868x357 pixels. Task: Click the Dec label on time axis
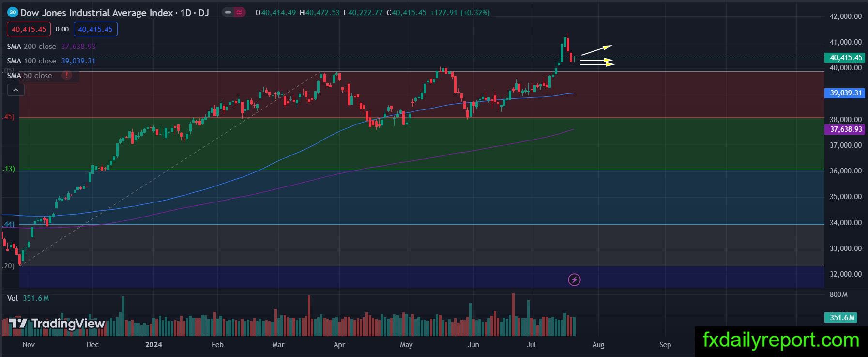[92, 345]
